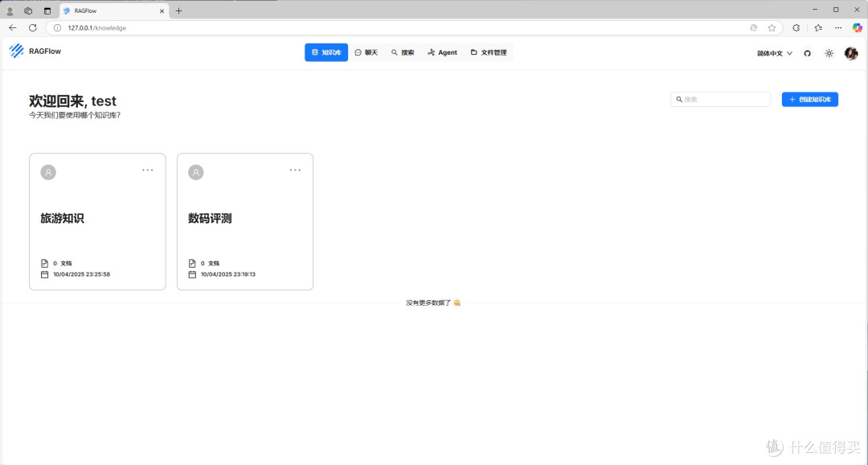Screen dimensions: 868x465
Task: Open the tab actions menu icon
Action: [47, 11]
